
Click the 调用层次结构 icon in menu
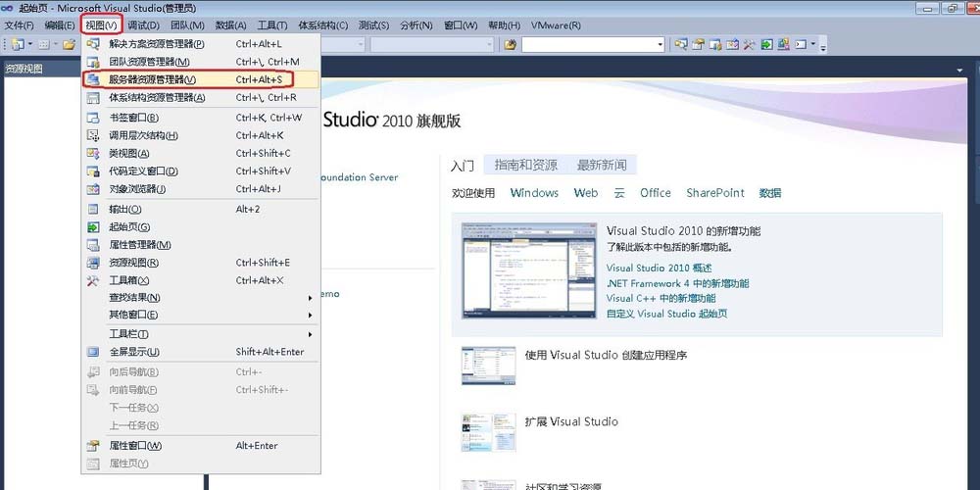(x=92, y=135)
